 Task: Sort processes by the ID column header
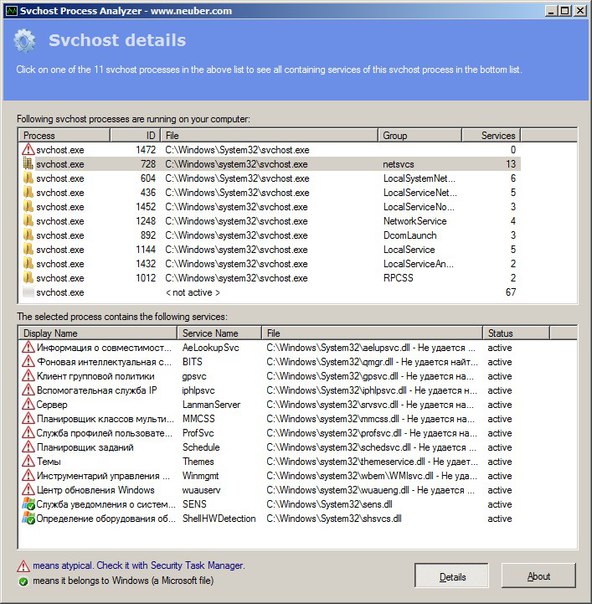[135, 135]
